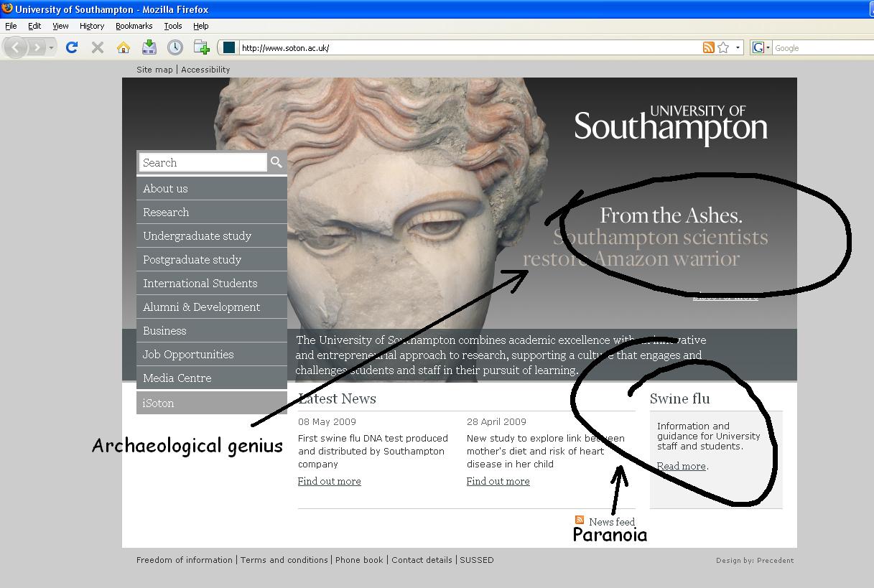
Task: Click the site Search text field
Action: point(203,162)
